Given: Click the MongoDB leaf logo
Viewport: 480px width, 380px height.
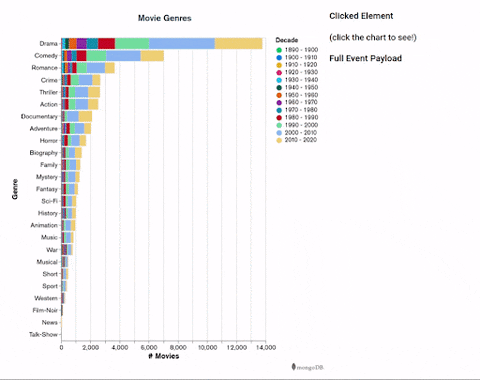Looking at the screenshot, I should [x=293, y=367].
